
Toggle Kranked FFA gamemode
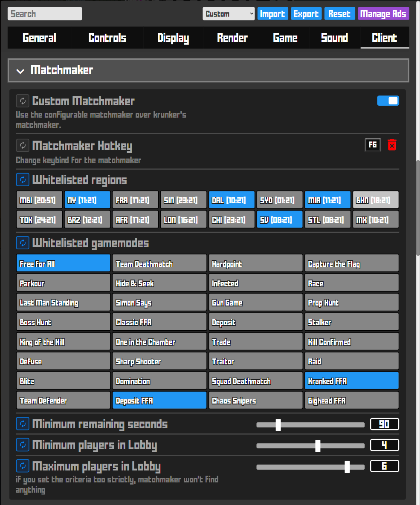click(352, 381)
